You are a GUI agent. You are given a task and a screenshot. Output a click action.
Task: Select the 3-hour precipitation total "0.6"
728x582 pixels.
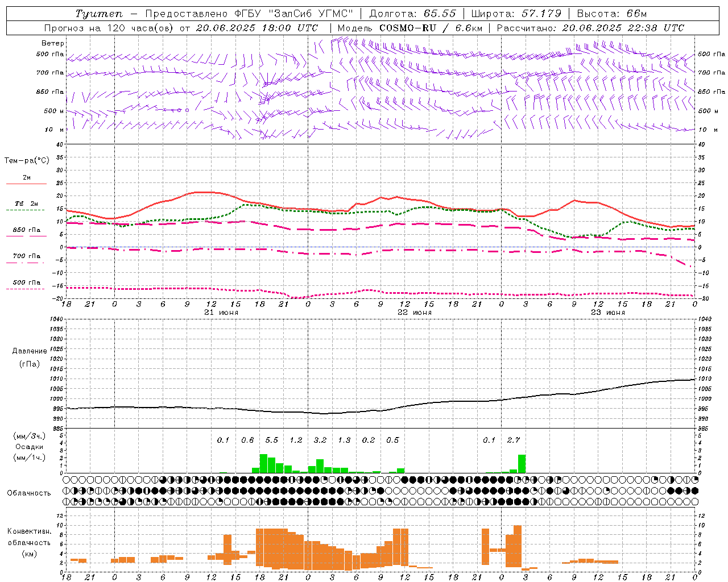tap(247, 440)
